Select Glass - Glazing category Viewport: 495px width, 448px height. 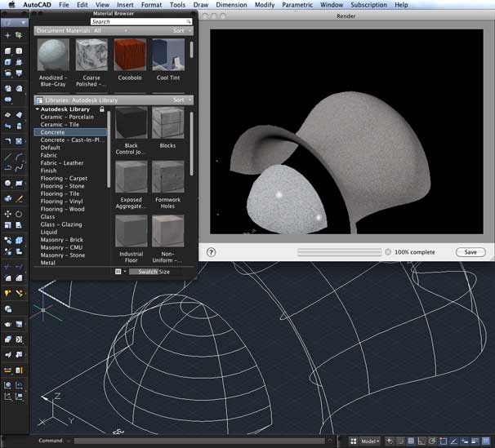point(61,224)
